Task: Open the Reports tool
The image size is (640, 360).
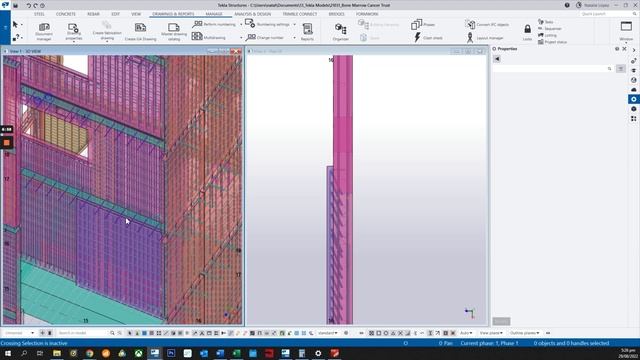Action: pos(307,31)
